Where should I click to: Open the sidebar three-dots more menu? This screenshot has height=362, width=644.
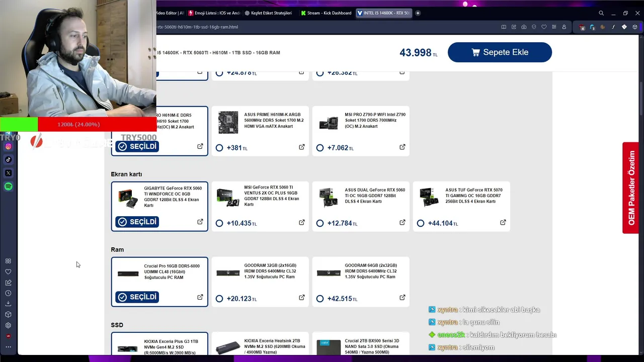[x=8, y=347]
